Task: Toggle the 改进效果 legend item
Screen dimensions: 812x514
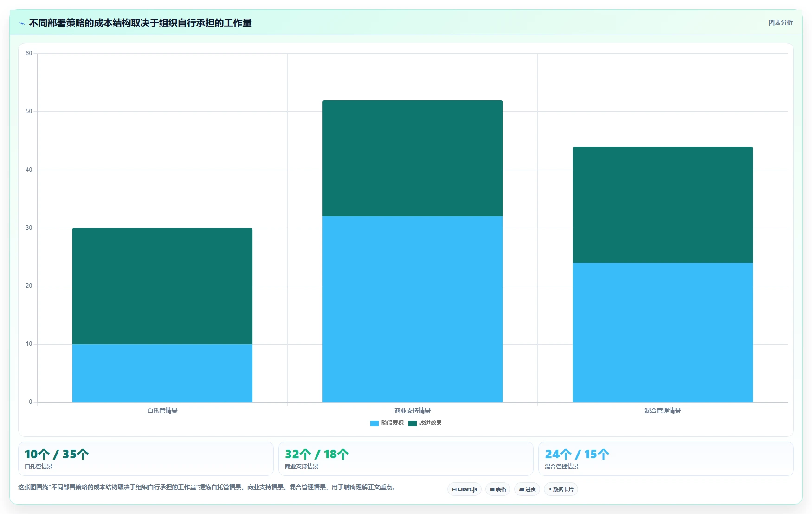Action: pyautogui.click(x=425, y=423)
